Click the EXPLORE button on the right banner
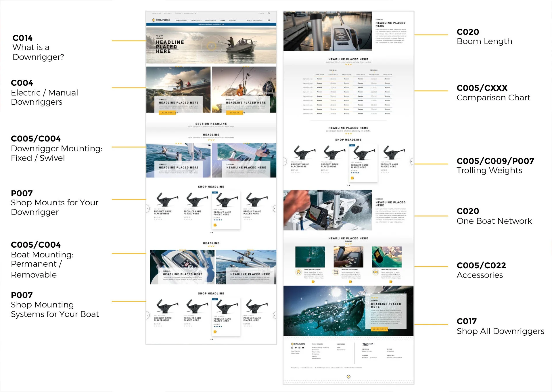 (235, 113)
